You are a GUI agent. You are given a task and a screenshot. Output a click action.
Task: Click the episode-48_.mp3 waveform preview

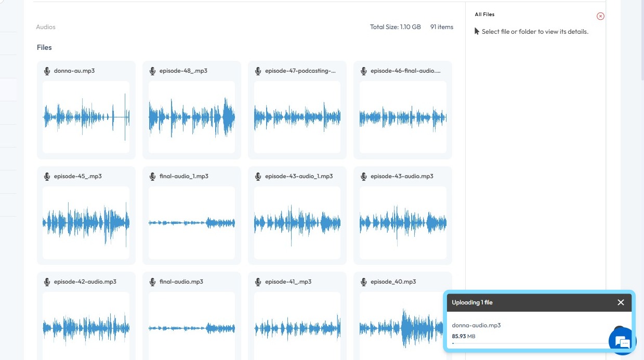(192, 117)
